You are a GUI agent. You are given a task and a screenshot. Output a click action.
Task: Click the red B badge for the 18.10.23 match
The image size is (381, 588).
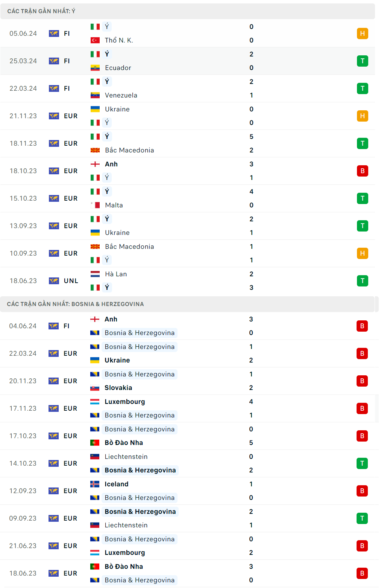pos(362,171)
